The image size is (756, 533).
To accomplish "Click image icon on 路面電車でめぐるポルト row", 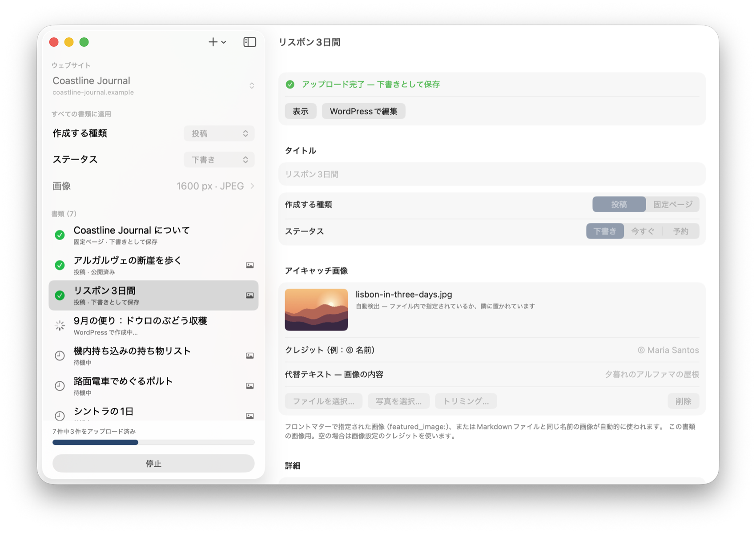I will [x=250, y=386].
